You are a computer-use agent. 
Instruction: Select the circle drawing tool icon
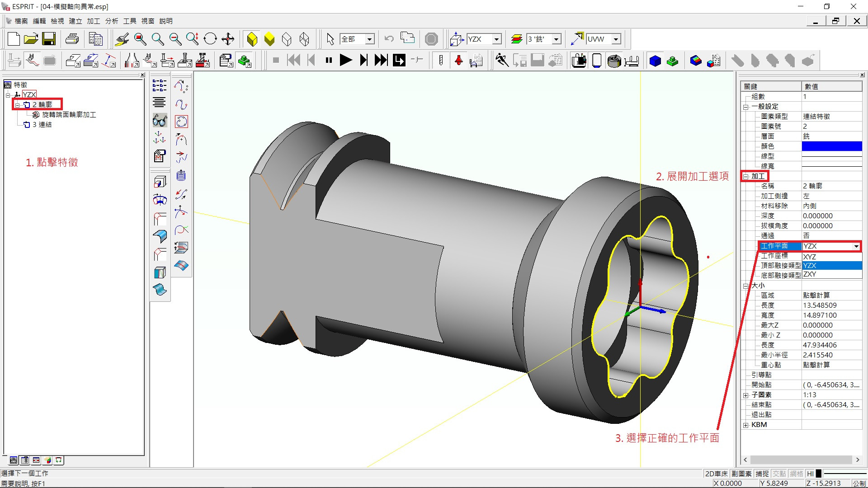point(181,122)
